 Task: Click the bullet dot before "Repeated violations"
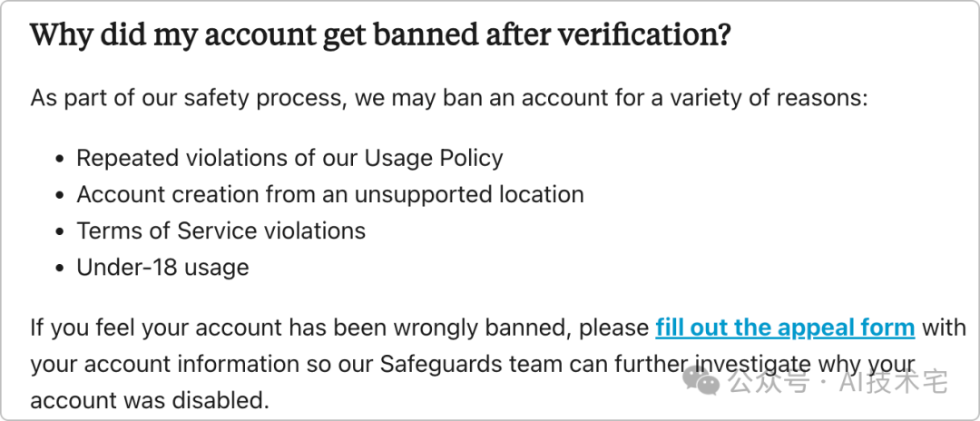59,160
